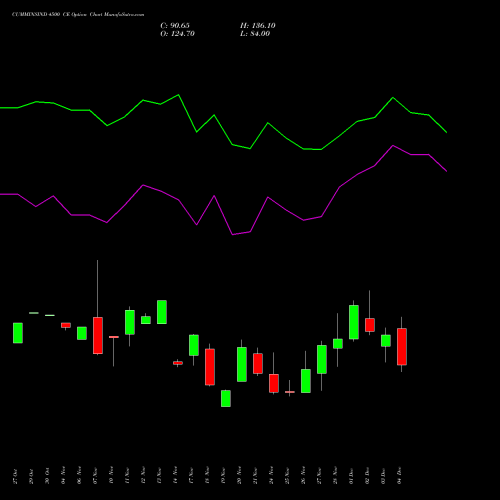Image resolution: width=500 pixels, height=500 pixels.
Task: Click the 24 Nov date label
Action: [x=271, y=476]
